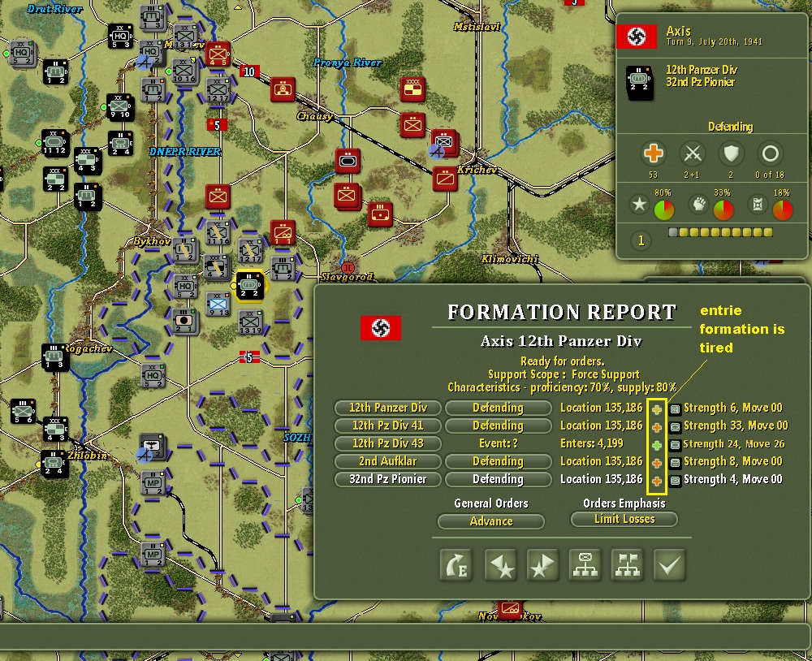Select the black unit counter at Rogachev
Screen dimensions: 812x661
click(55, 357)
